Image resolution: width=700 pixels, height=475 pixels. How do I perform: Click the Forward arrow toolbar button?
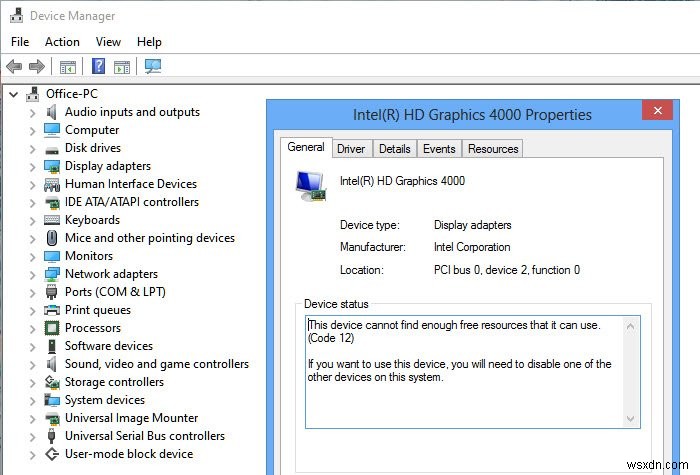[x=37, y=67]
